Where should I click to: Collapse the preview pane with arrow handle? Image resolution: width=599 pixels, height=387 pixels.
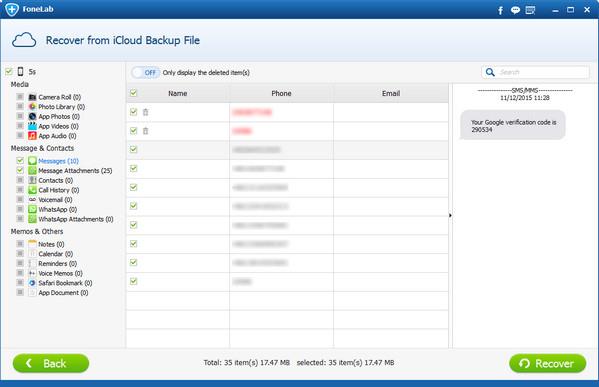[x=450, y=215]
